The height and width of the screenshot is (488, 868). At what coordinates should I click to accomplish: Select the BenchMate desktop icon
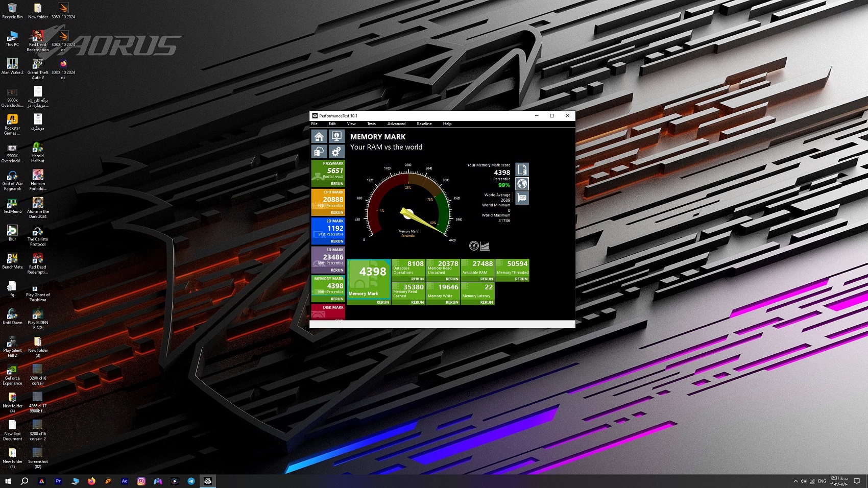coord(12,261)
